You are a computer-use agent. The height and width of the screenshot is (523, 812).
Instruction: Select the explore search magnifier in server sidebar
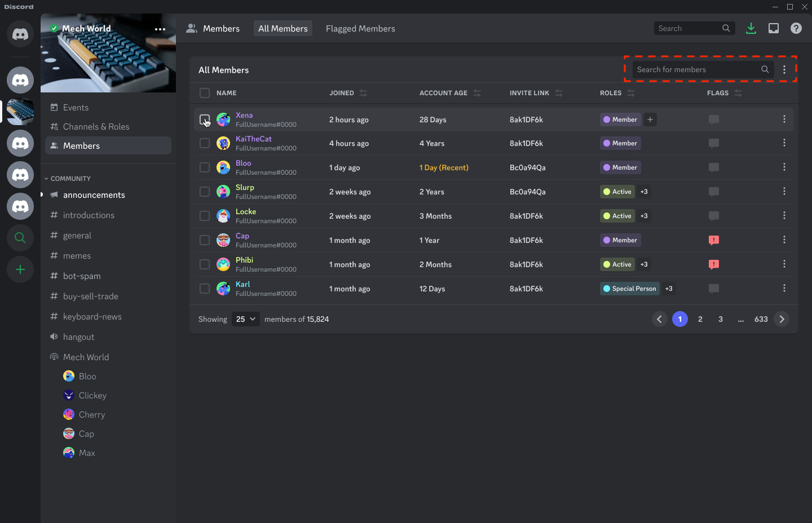tap(20, 238)
